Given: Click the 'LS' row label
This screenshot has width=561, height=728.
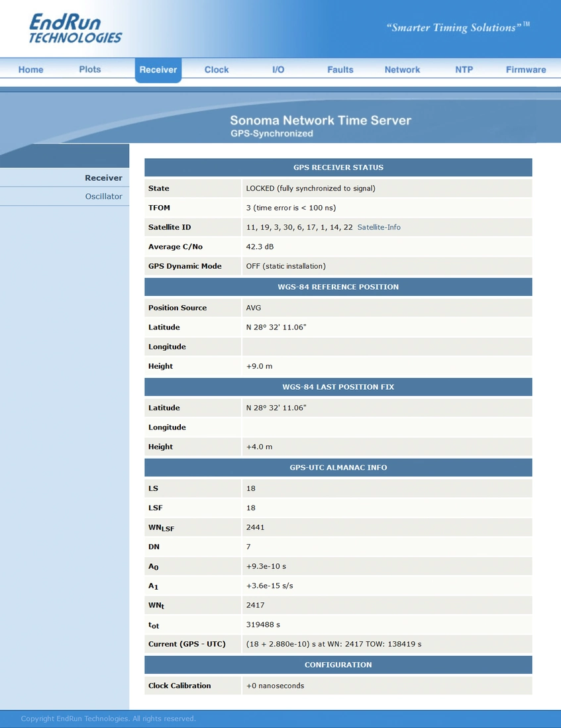Looking at the screenshot, I should pos(154,488).
